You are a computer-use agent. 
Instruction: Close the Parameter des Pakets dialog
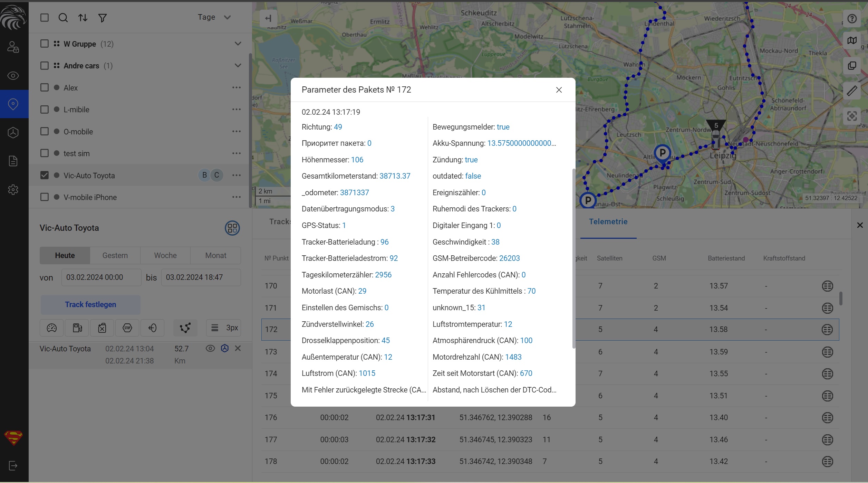(559, 90)
